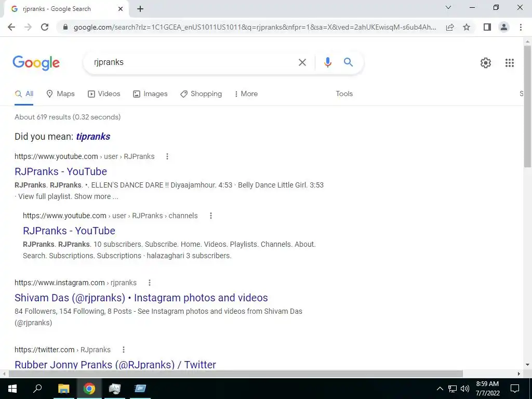Click the 'About 619 results' stats text

(68, 117)
